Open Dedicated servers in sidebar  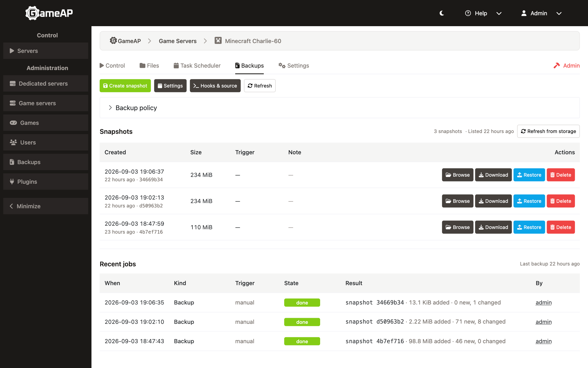coord(46,83)
